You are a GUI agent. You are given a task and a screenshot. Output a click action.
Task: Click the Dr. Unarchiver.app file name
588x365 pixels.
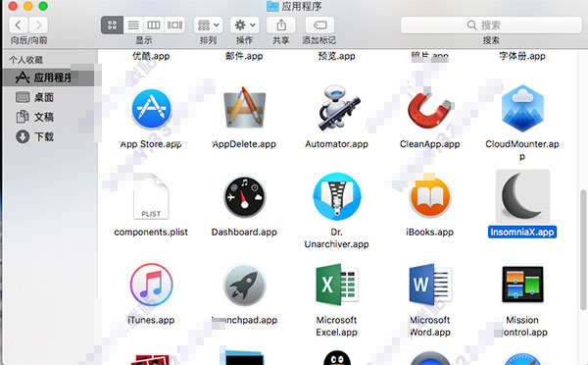(x=337, y=238)
